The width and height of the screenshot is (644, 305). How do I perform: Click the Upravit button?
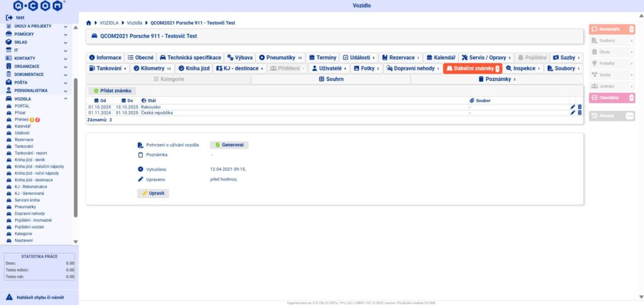point(153,193)
